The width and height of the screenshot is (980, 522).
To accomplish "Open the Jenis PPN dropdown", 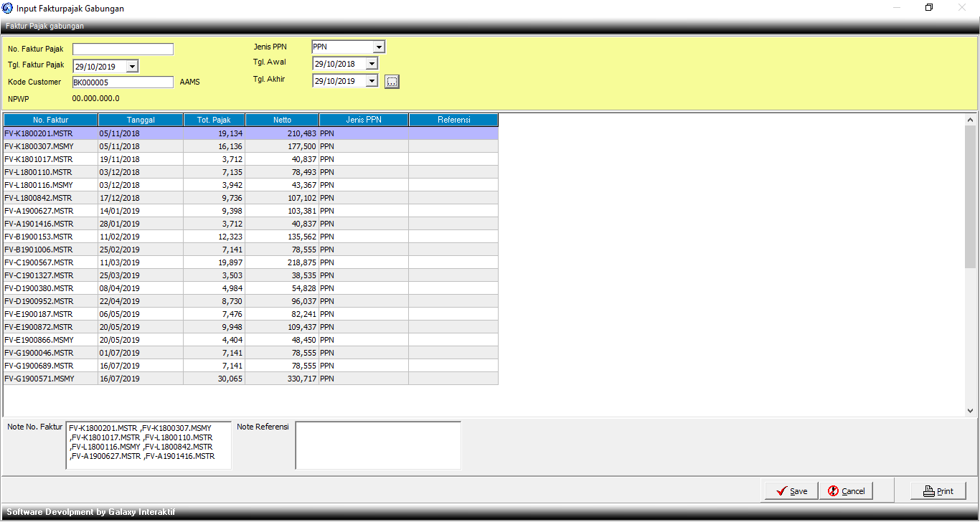I will click(379, 47).
